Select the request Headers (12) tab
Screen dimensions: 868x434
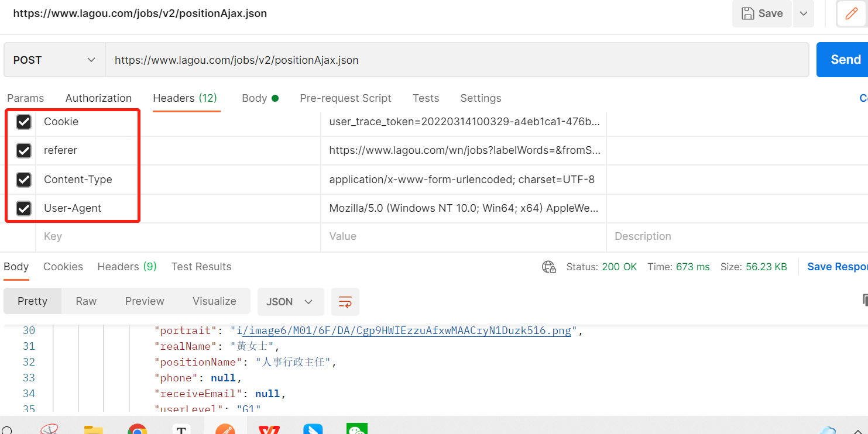pos(185,98)
